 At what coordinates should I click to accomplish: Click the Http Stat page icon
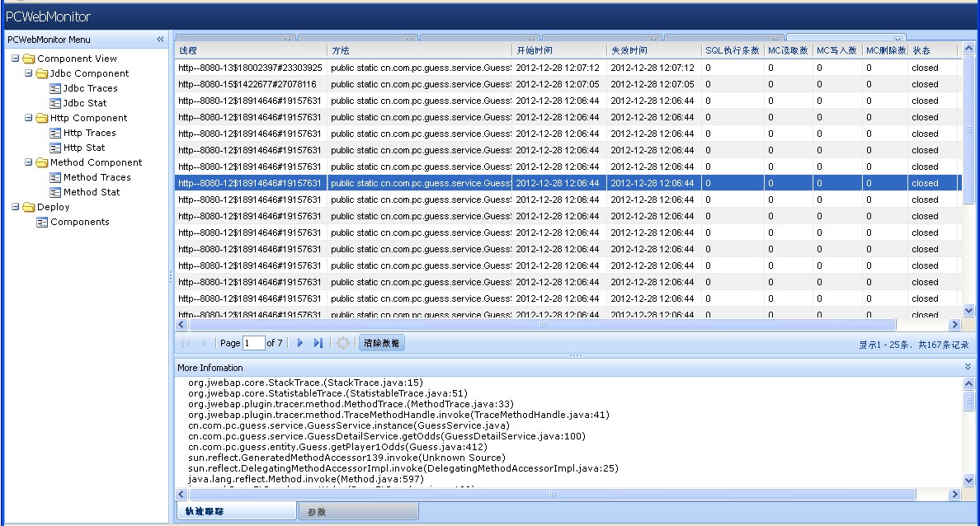pyautogui.click(x=55, y=148)
